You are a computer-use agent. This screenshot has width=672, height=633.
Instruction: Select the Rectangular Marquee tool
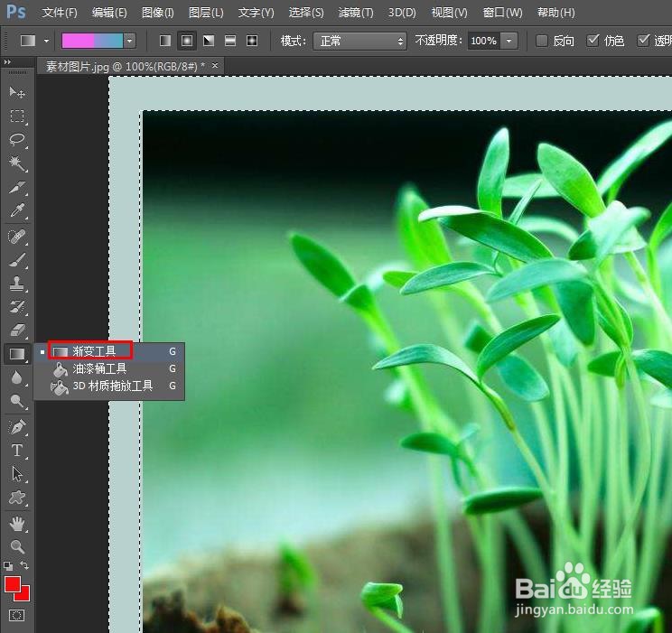tap(17, 116)
